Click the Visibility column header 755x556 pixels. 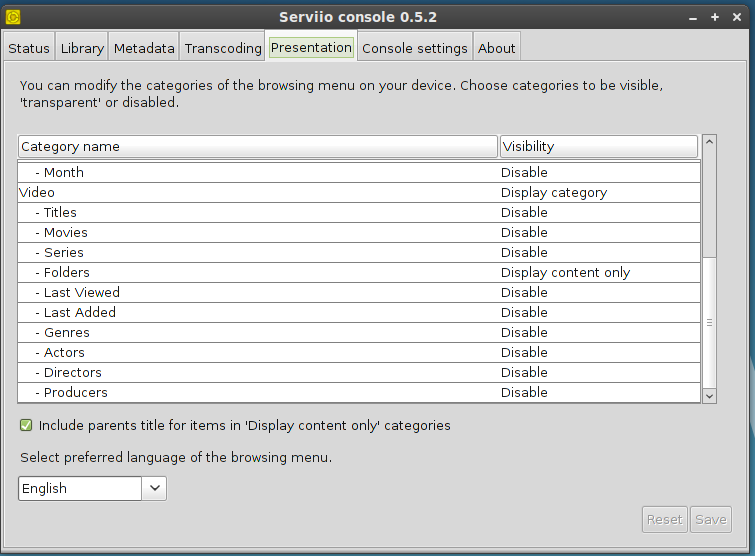tap(598, 146)
